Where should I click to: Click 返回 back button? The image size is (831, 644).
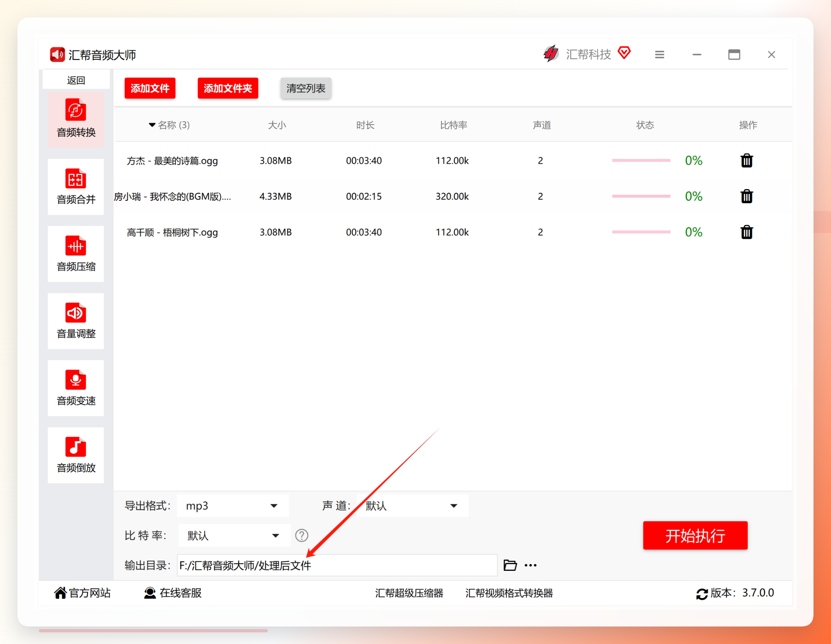(x=76, y=80)
